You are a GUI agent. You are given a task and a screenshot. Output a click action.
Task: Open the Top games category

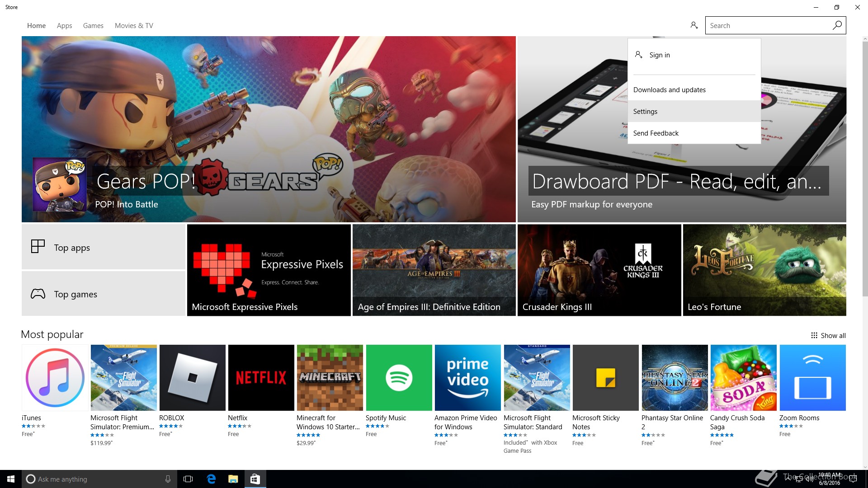(x=104, y=294)
